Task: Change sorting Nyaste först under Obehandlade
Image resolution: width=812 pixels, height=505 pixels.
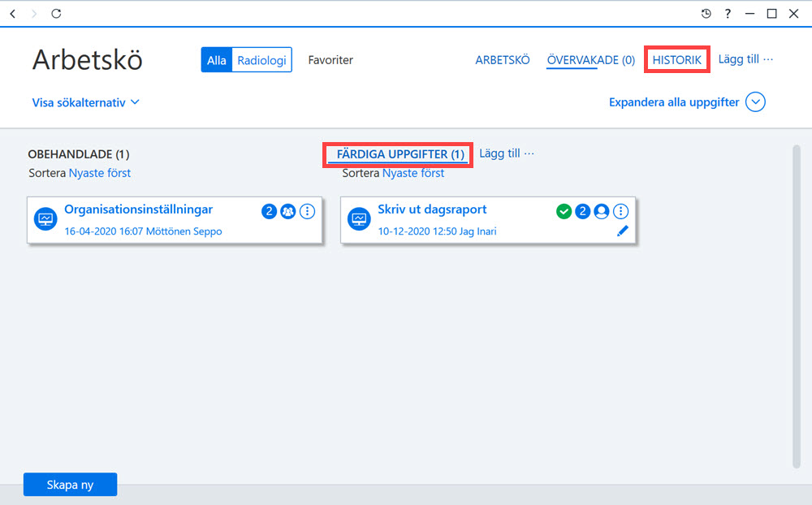Action: point(99,173)
